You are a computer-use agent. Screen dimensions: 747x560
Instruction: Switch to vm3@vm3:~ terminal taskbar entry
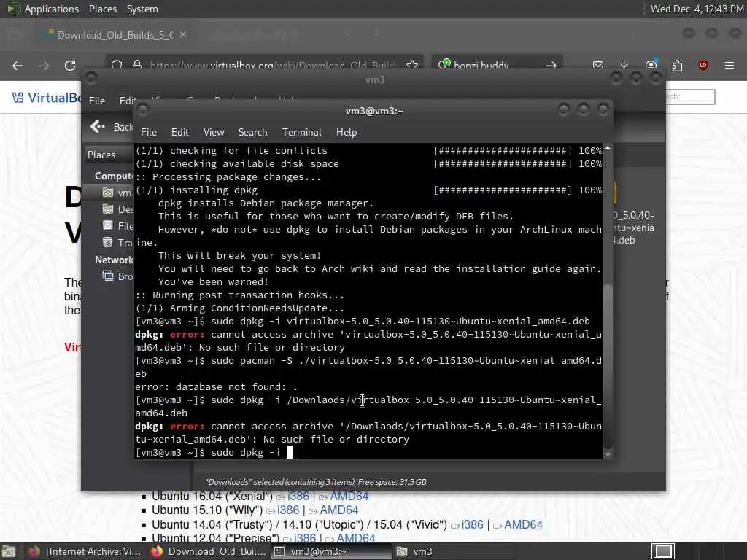331,551
